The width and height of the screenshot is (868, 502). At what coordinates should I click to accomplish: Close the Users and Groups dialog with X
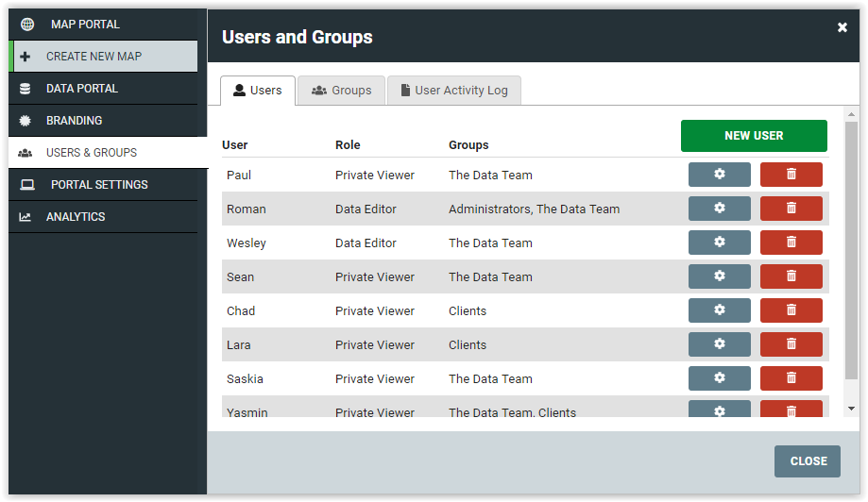[x=842, y=27]
